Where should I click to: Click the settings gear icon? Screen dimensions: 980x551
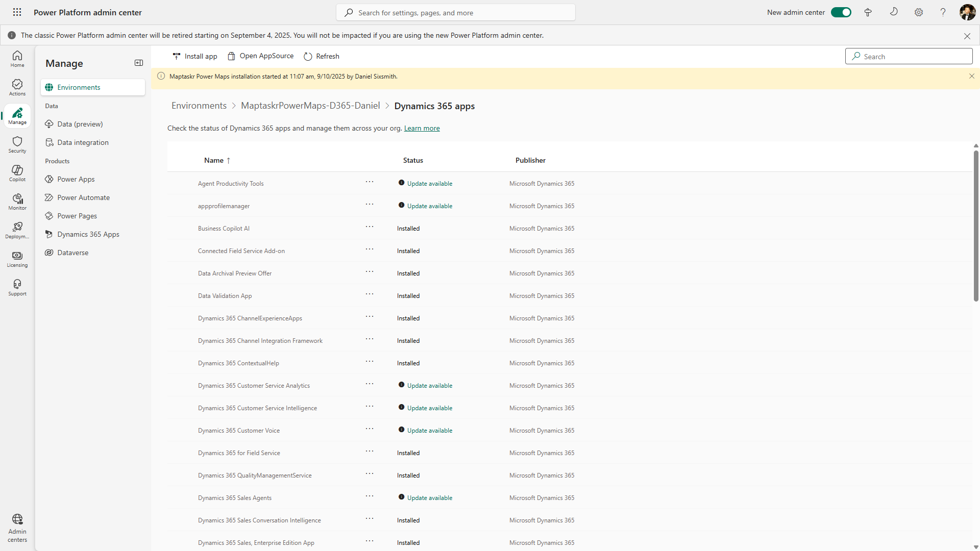pyautogui.click(x=919, y=12)
